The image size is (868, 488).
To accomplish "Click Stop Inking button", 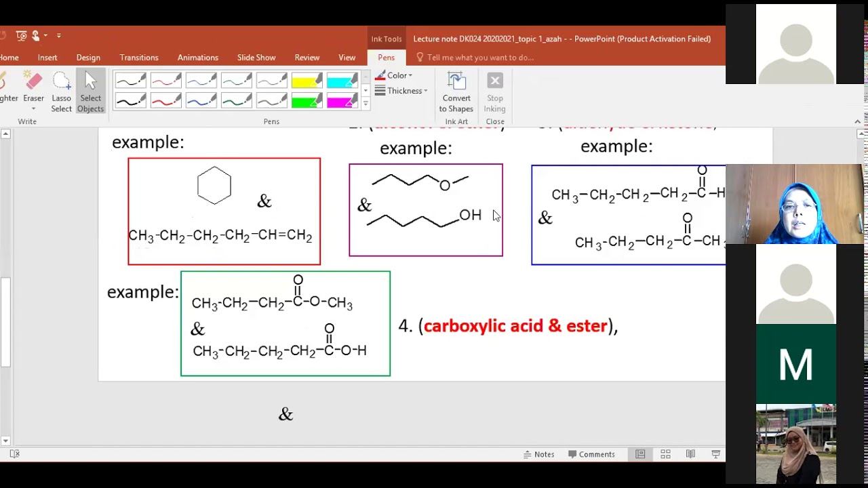I will point(494,92).
